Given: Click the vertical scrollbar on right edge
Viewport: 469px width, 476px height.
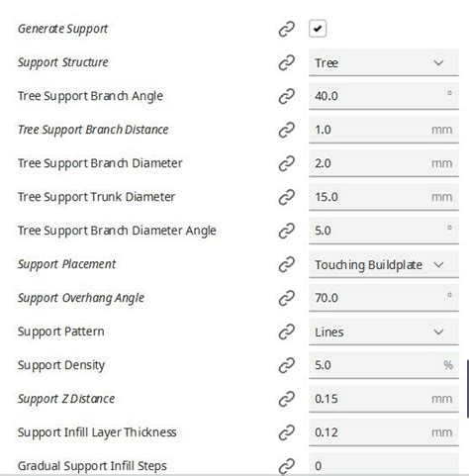Looking at the screenshot, I should [468, 389].
